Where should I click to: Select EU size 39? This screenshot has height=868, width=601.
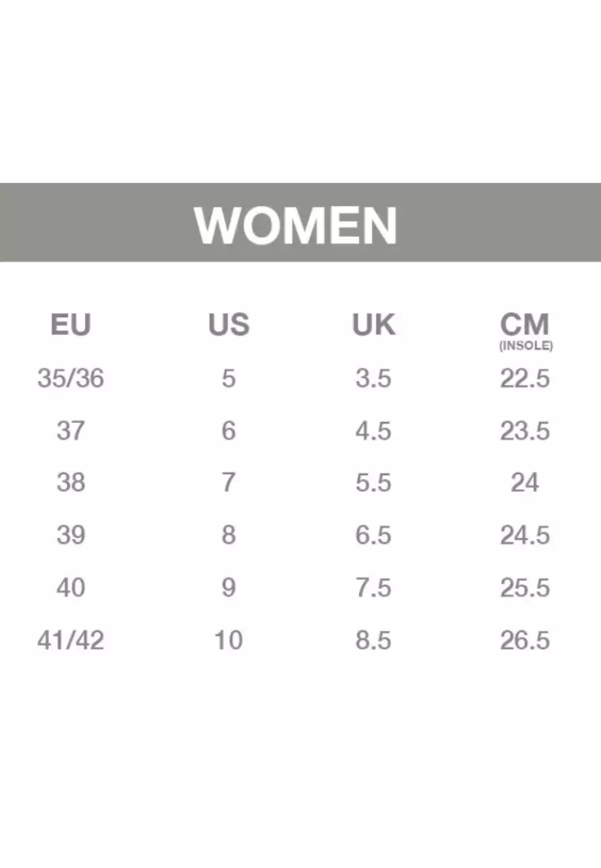point(71,535)
